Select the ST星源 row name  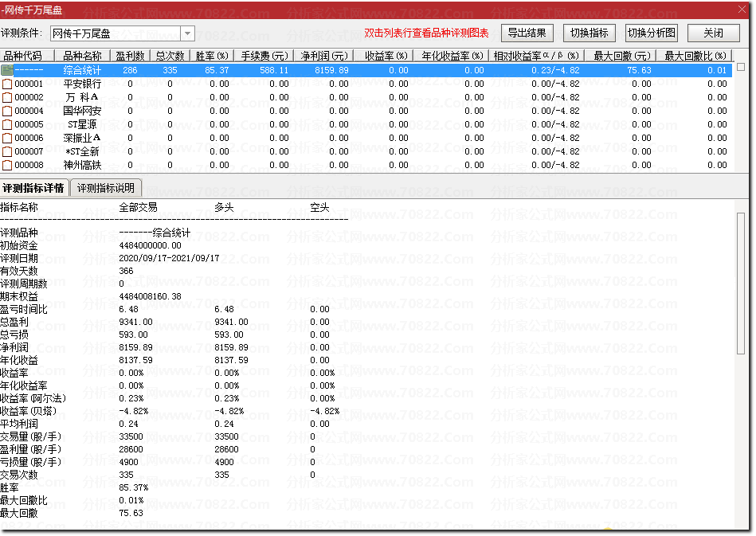point(82,124)
